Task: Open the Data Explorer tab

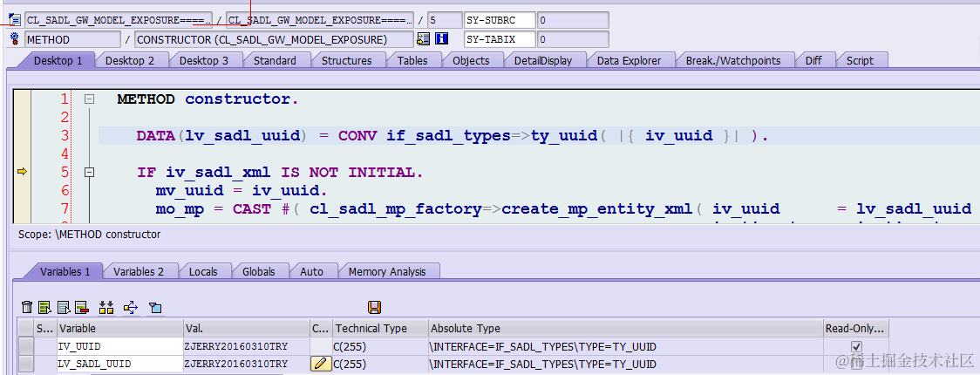Action: [x=629, y=61]
